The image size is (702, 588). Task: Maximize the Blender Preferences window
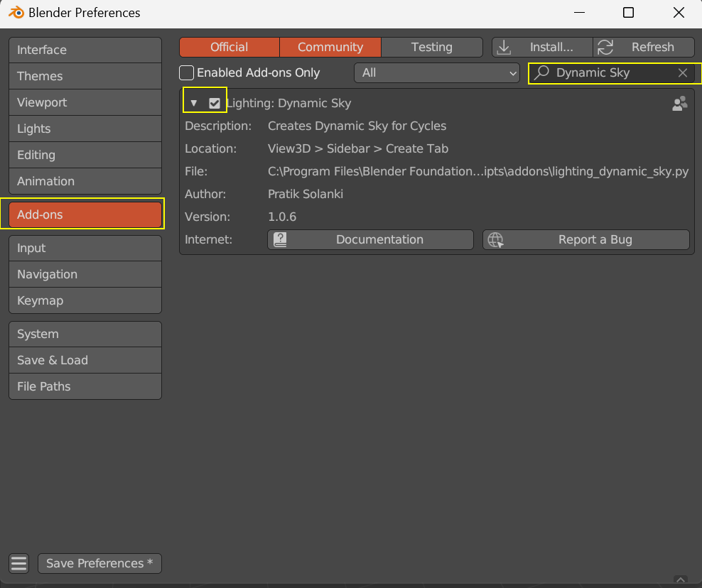point(629,13)
